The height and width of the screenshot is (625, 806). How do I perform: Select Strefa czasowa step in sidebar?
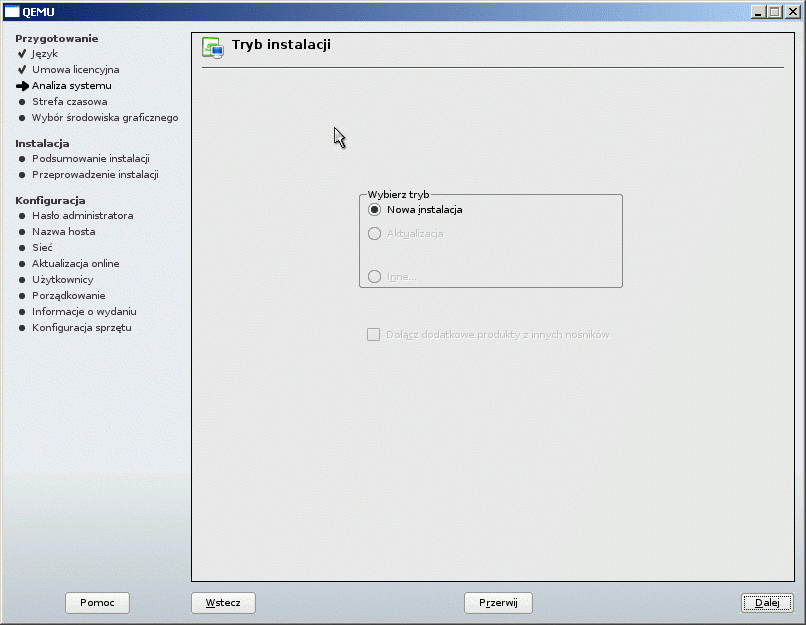tap(69, 102)
